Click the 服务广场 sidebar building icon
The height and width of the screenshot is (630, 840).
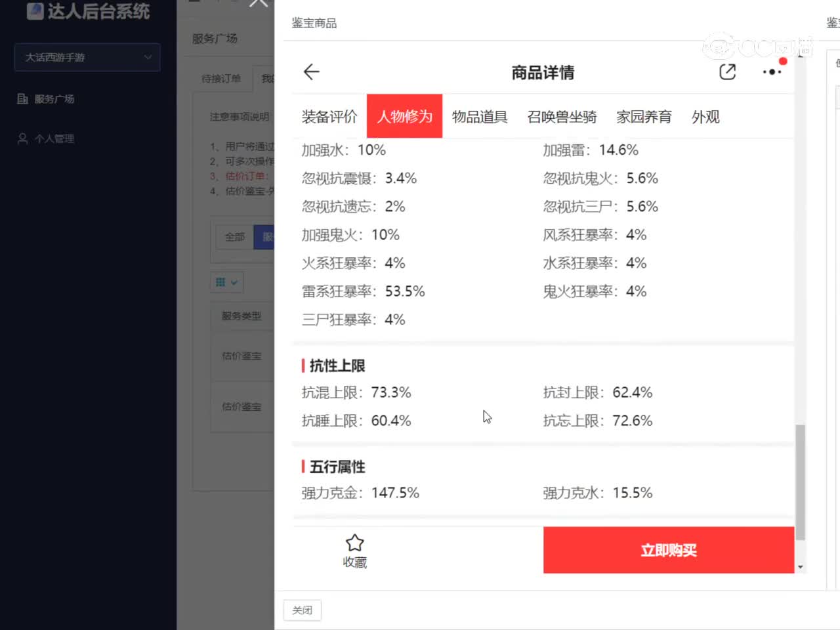coord(22,99)
